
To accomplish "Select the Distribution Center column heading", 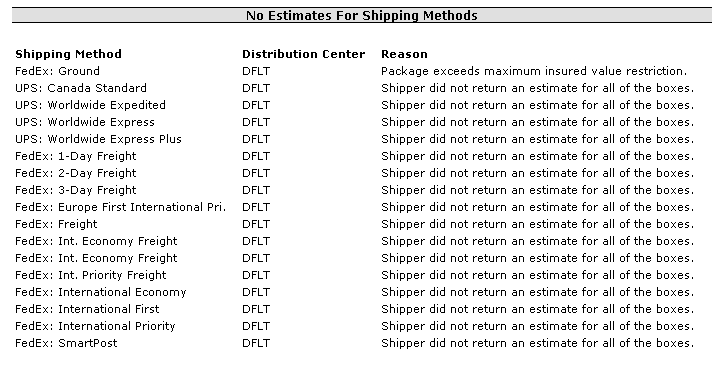I will 304,54.
